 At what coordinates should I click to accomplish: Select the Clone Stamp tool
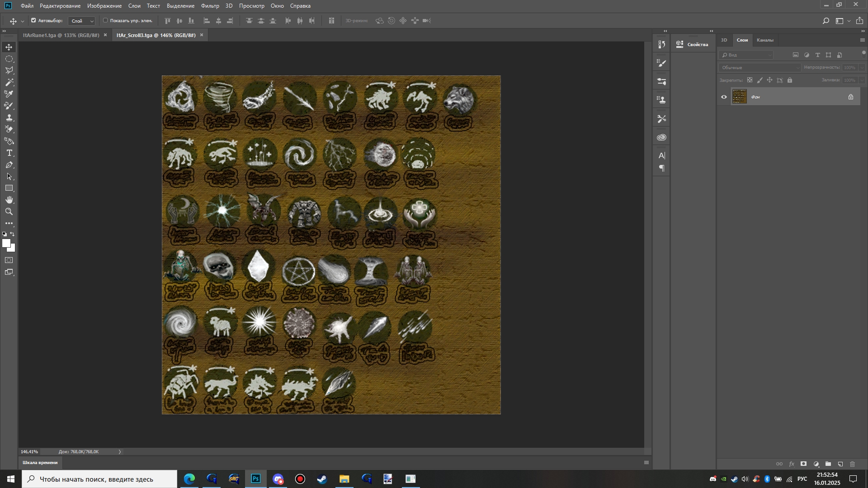tap(9, 117)
